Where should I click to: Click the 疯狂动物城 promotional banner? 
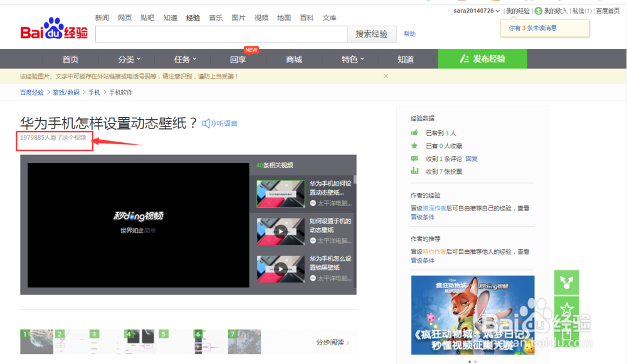[473, 315]
